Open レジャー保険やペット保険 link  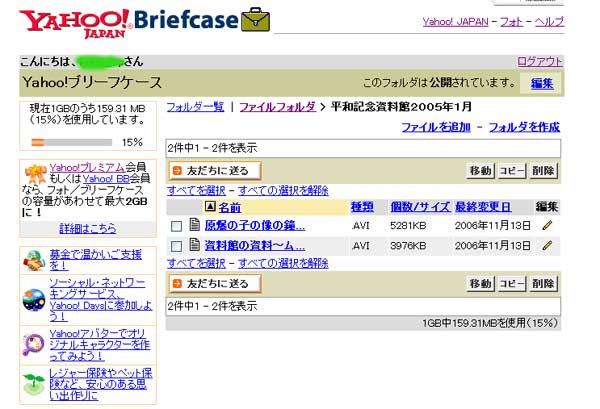[101, 384]
